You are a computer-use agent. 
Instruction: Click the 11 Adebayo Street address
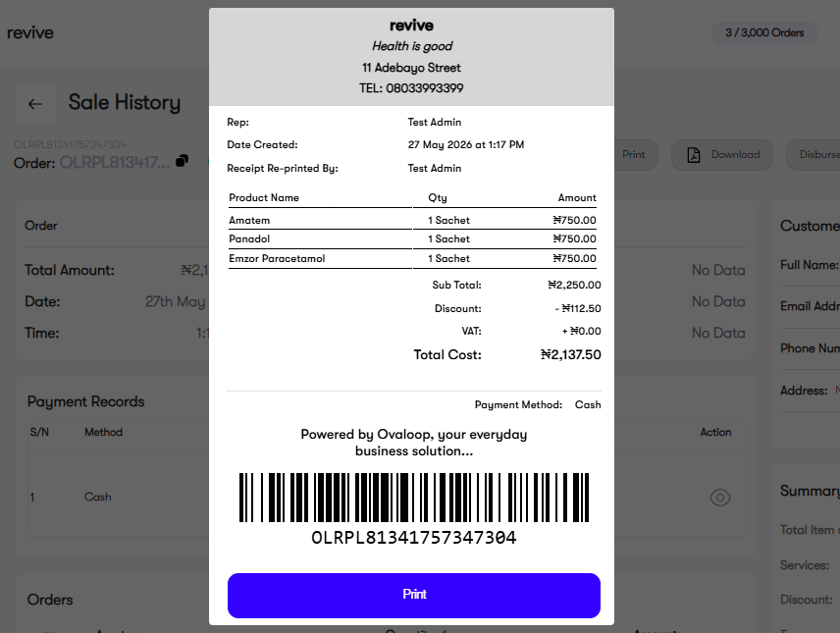click(x=411, y=68)
